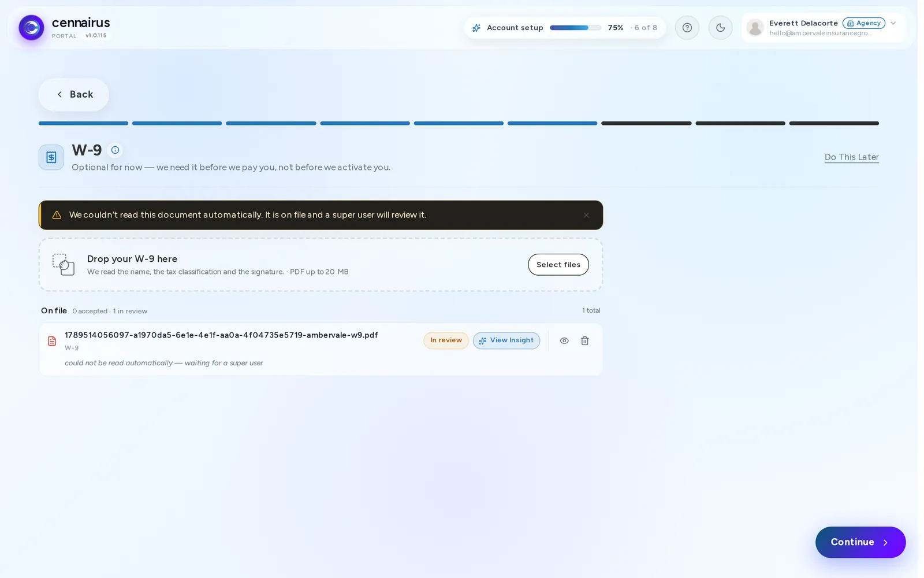Jump to last wizard step segment
This screenshot has height=578, width=924.
coord(834,123)
